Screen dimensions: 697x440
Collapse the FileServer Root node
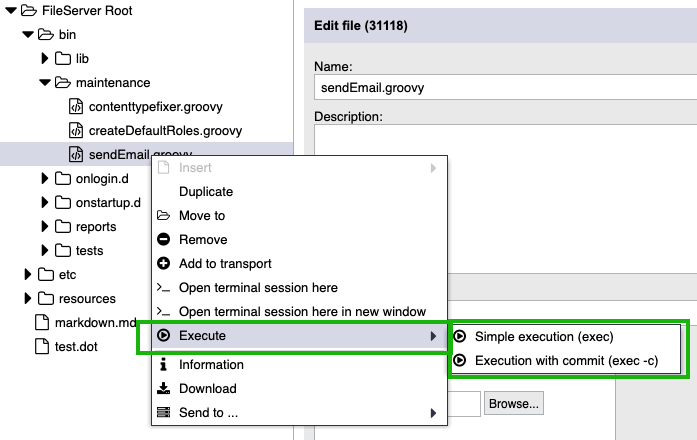coord(9,11)
